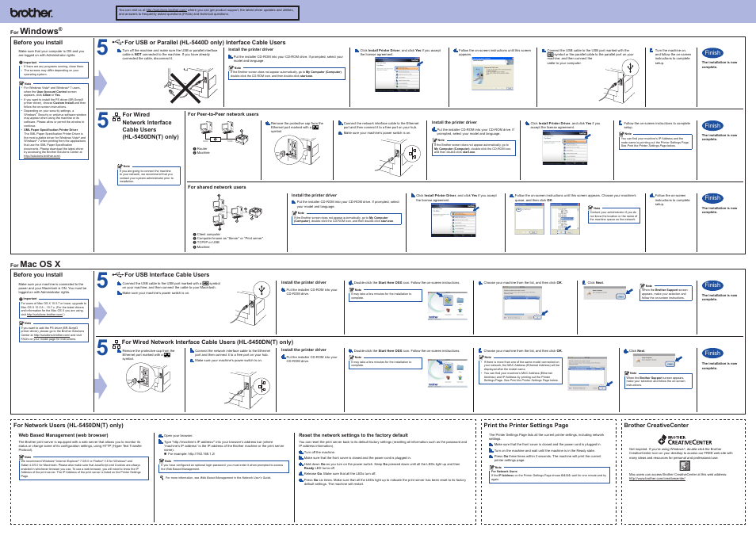
Task: Click the Important icon in Windows Before you install
Action: point(21,63)
